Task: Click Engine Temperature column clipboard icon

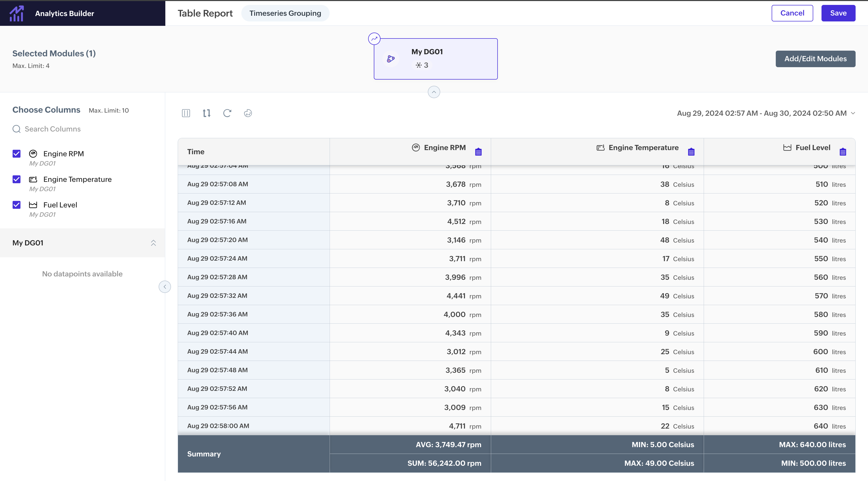Action: coord(691,152)
